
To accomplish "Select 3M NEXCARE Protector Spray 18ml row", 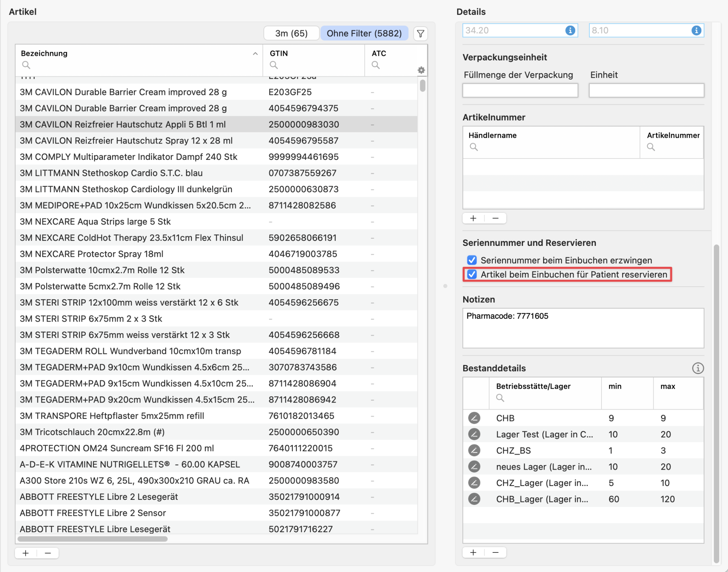I will (x=216, y=254).
